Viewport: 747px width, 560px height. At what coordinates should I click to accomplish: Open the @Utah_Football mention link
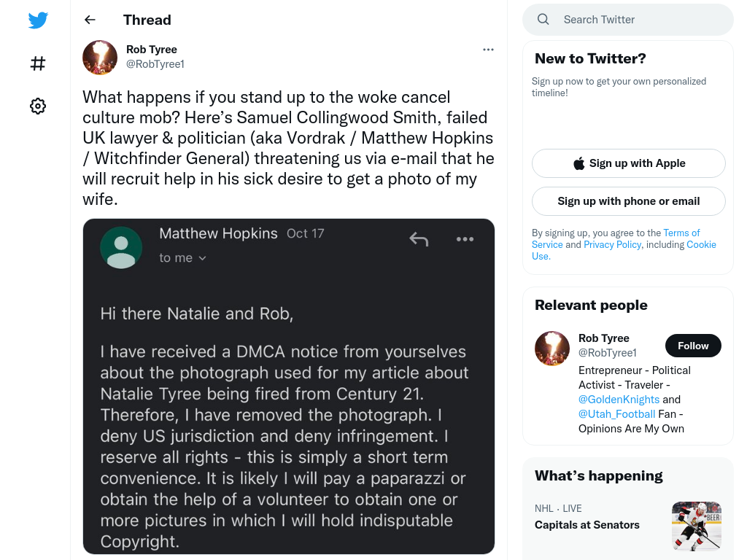click(617, 414)
